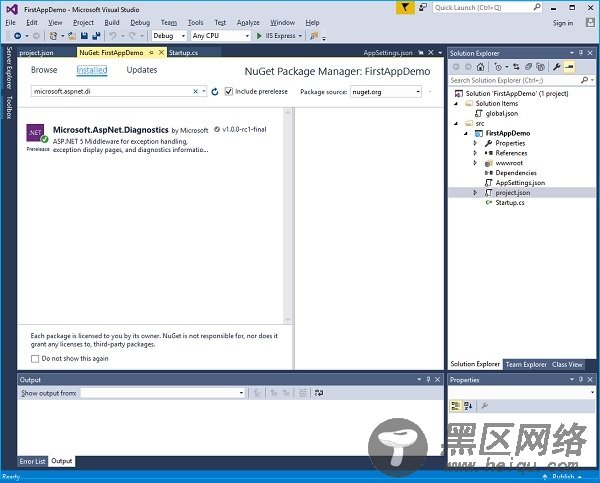Pin the NuGet: FirstAppDemo tab
Viewport: 600px width, 483px height.
pyautogui.click(x=152, y=52)
